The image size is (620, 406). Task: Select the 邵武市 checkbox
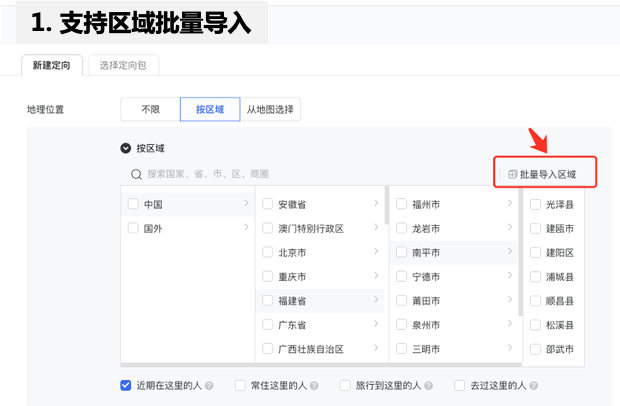[x=535, y=349]
